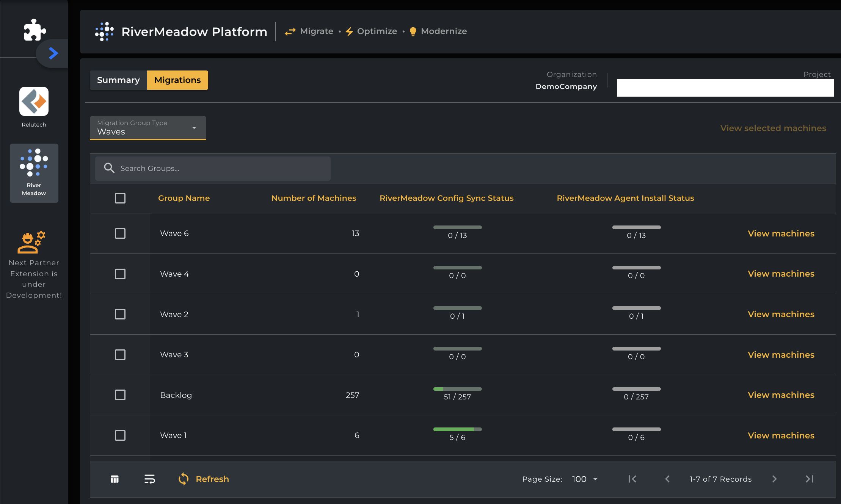
Task: Open the Project selector field
Action: point(725,88)
